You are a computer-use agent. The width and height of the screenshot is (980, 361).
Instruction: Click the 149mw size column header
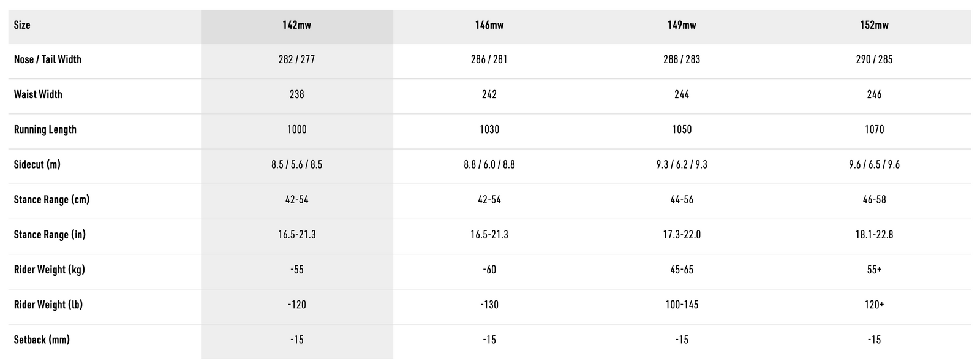[x=682, y=25]
